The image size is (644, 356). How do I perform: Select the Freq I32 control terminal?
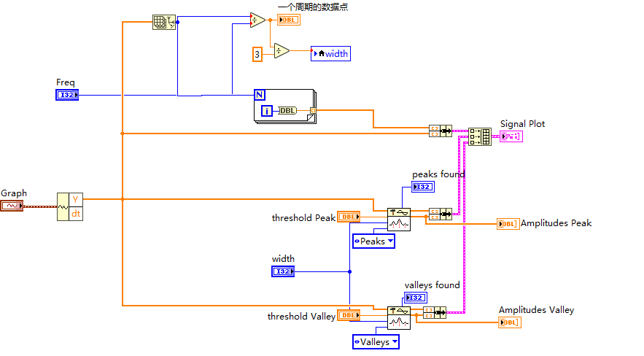pos(67,95)
